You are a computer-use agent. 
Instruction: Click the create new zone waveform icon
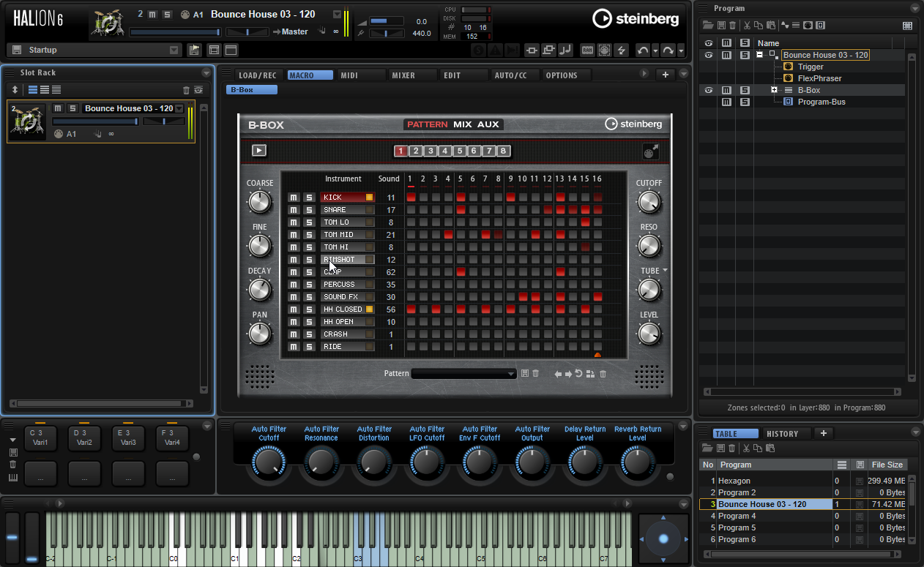pyautogui.click(x=785, y=25)
